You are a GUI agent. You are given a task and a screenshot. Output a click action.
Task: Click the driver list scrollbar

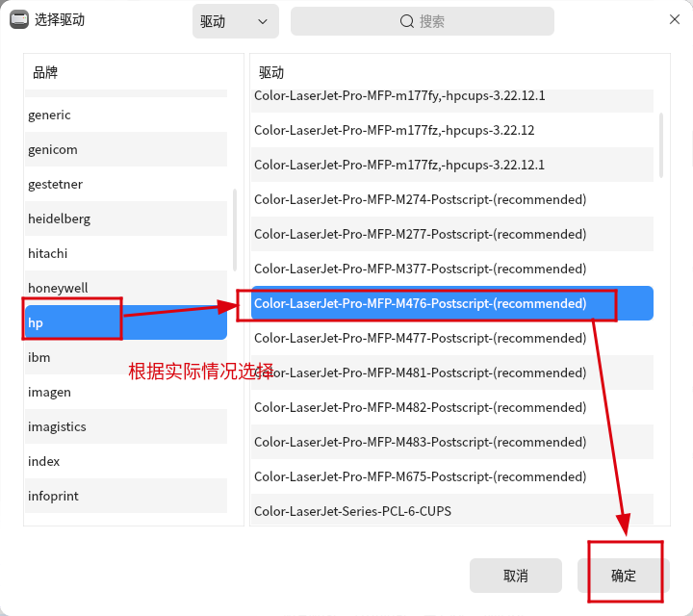tap(660, 144)
